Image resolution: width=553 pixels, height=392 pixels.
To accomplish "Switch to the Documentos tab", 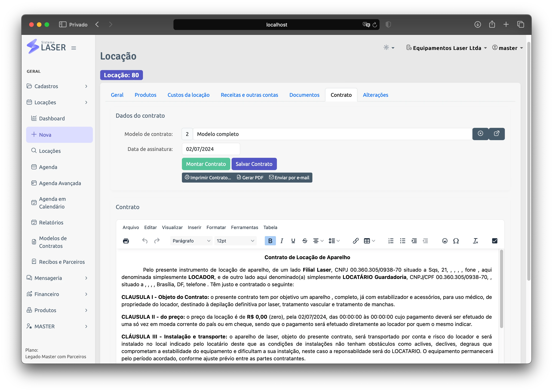I will click(x=304, y=95).
